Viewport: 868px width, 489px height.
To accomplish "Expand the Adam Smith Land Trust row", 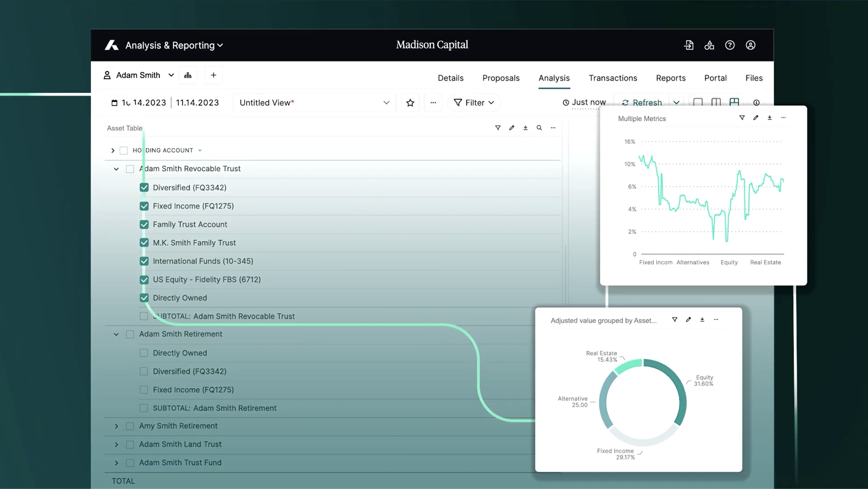I will pos(116,445).
